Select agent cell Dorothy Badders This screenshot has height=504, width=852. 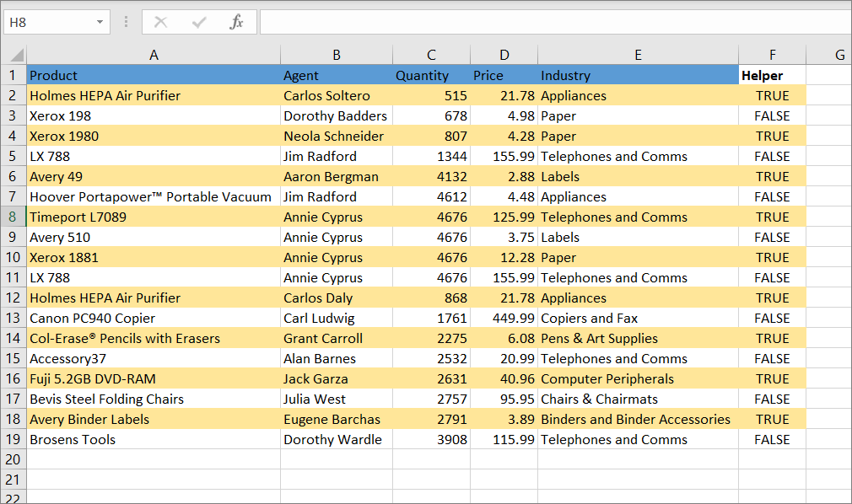[337, 115]
